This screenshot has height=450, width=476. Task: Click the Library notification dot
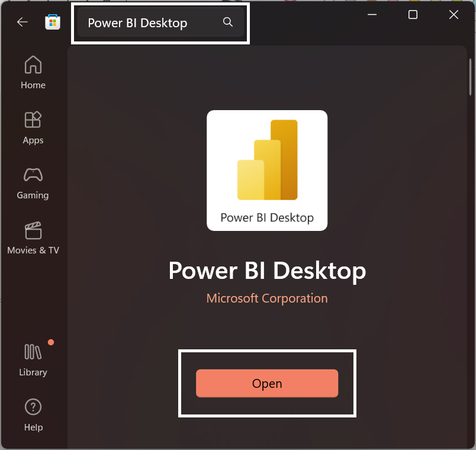pos(51,342)
